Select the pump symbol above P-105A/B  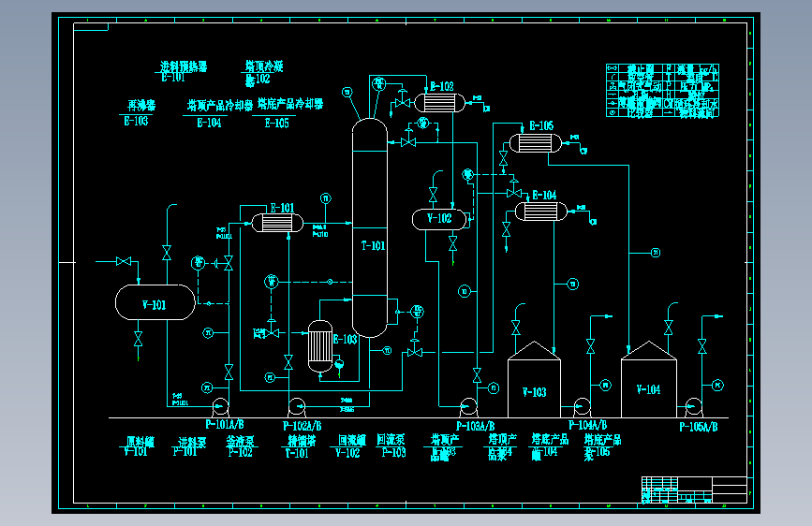(x=693, y=407)
